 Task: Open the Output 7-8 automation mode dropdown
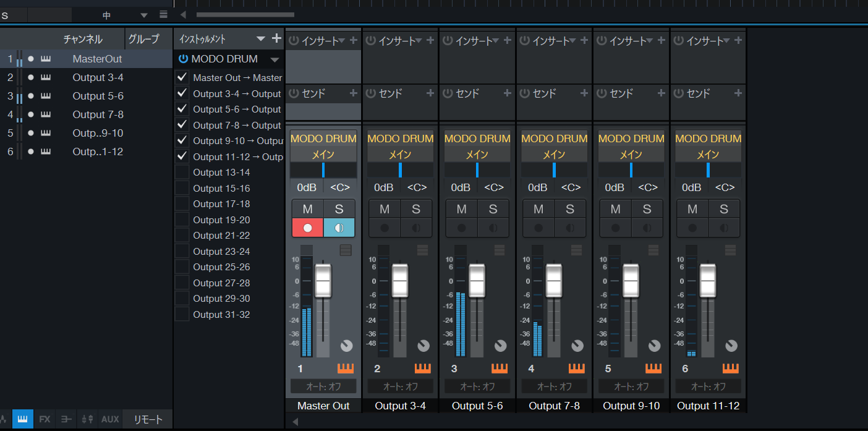click(x=554, y=386)
